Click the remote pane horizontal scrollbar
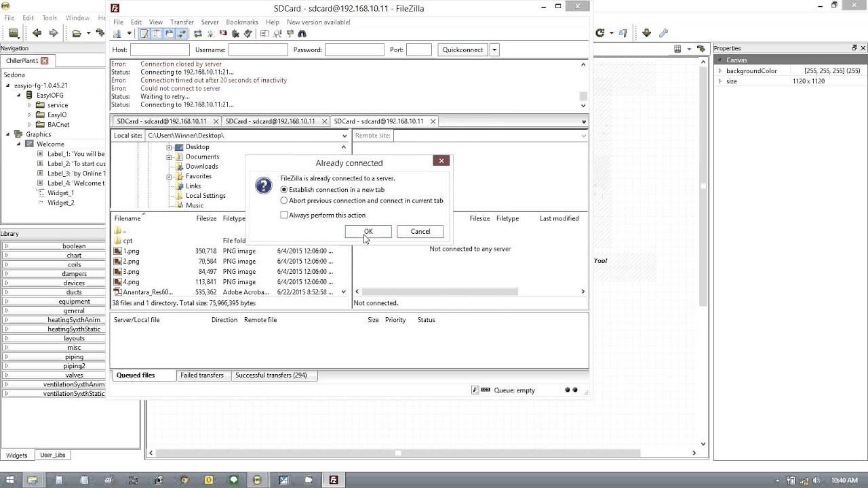Screen dimensions: 868x488 469,291
